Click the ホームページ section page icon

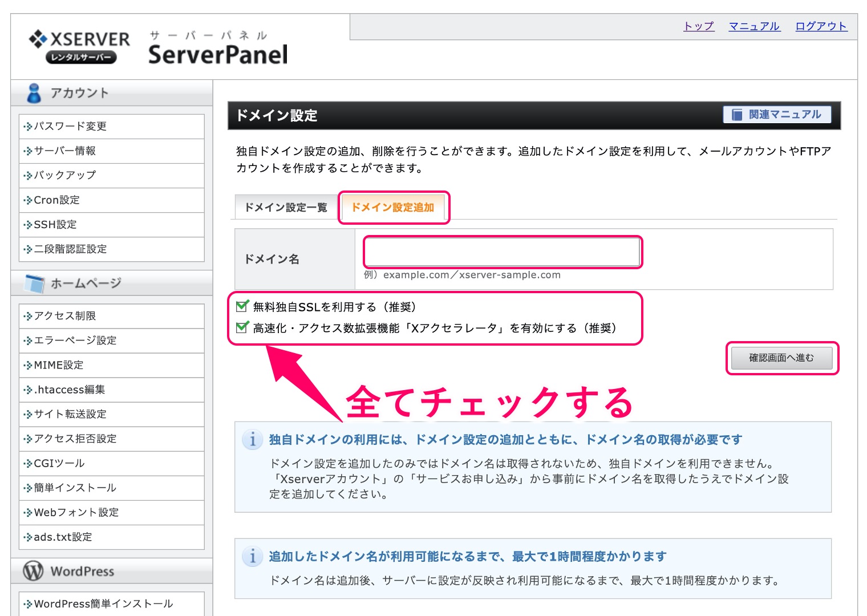pyautogui.click(x=34, y=283)
